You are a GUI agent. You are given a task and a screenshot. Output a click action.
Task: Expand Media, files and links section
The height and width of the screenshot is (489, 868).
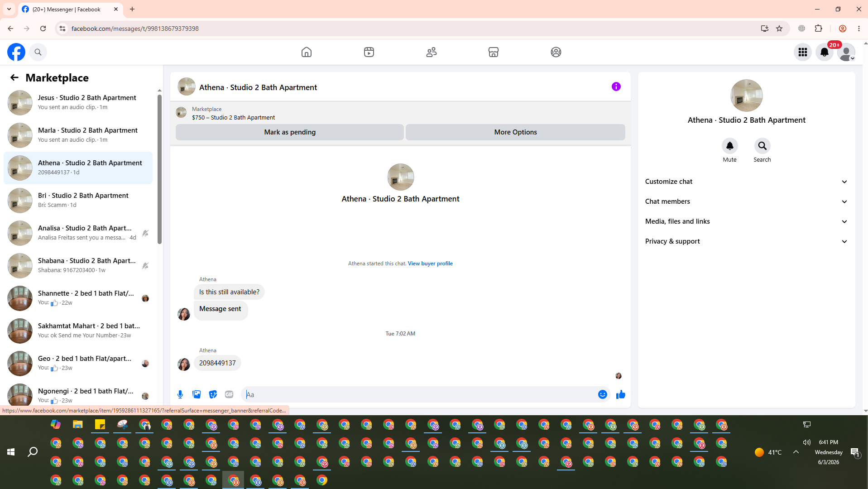(746, 221)
